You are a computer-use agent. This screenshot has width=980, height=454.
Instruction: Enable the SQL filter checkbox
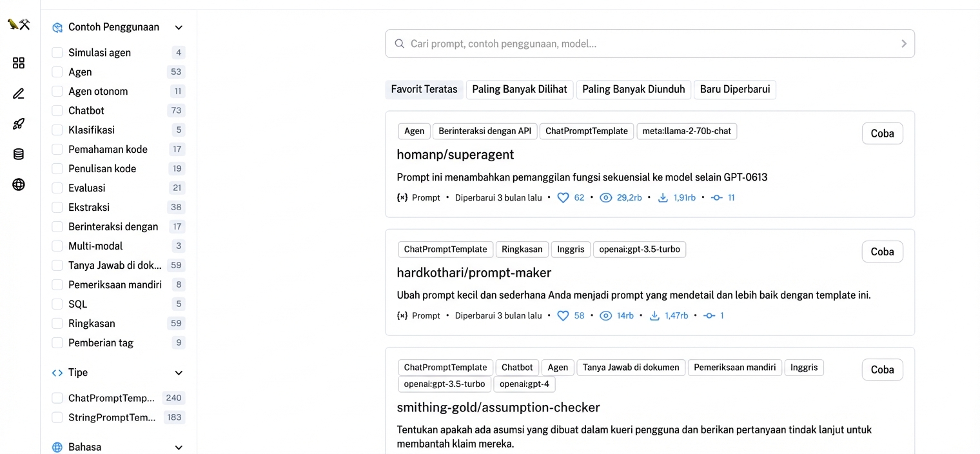click(x=57, y=304)
